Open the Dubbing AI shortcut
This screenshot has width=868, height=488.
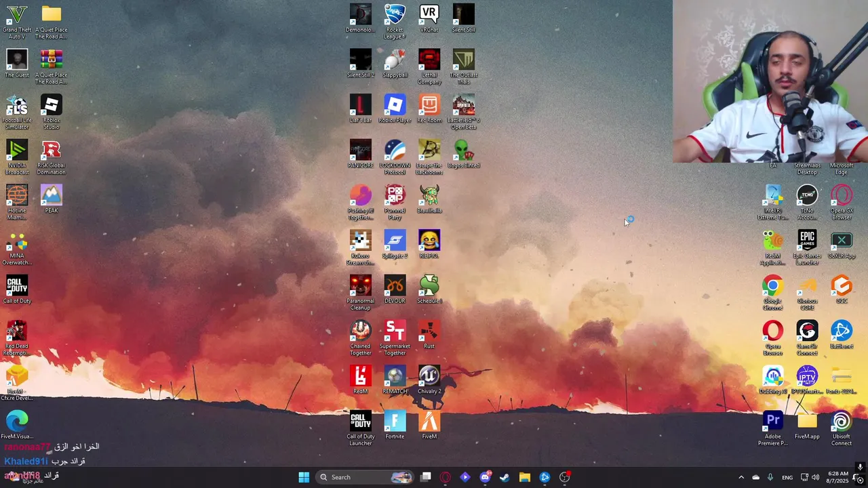[772, 380]
